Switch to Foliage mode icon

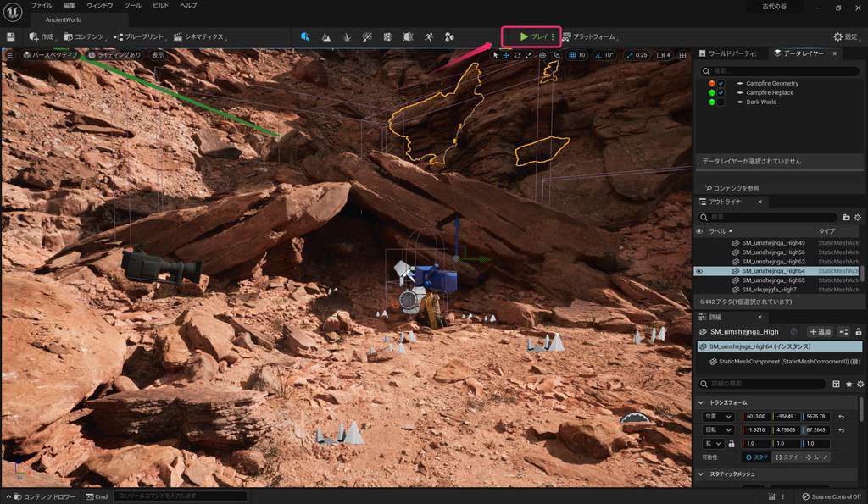[x=347, y=36]
